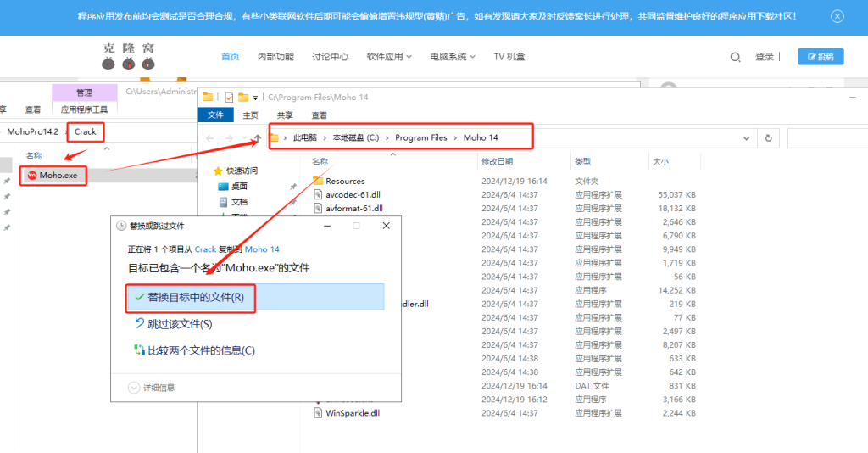Click Moho 14 in the breadcrumb
Screen dimensions: 868x453
pos(481,137)
